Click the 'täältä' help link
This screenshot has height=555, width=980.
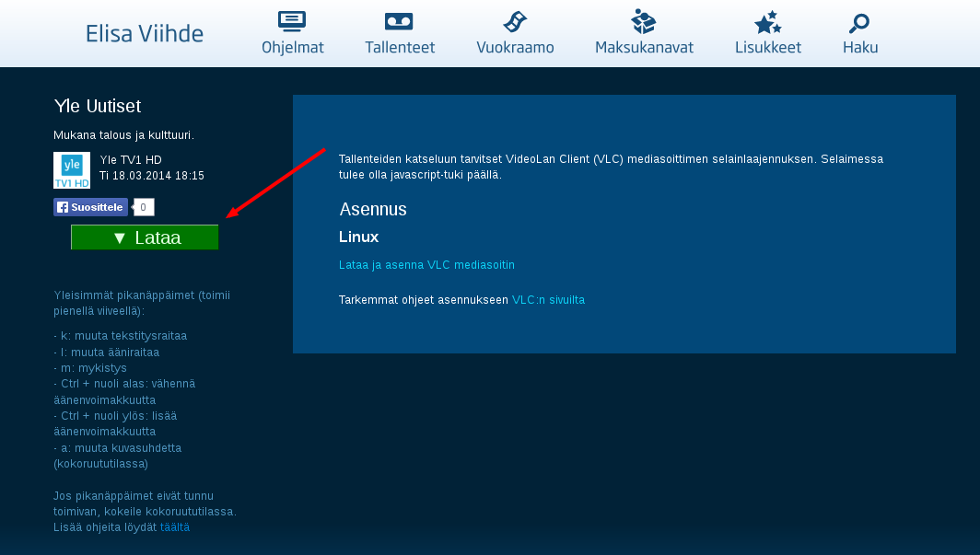175,526
